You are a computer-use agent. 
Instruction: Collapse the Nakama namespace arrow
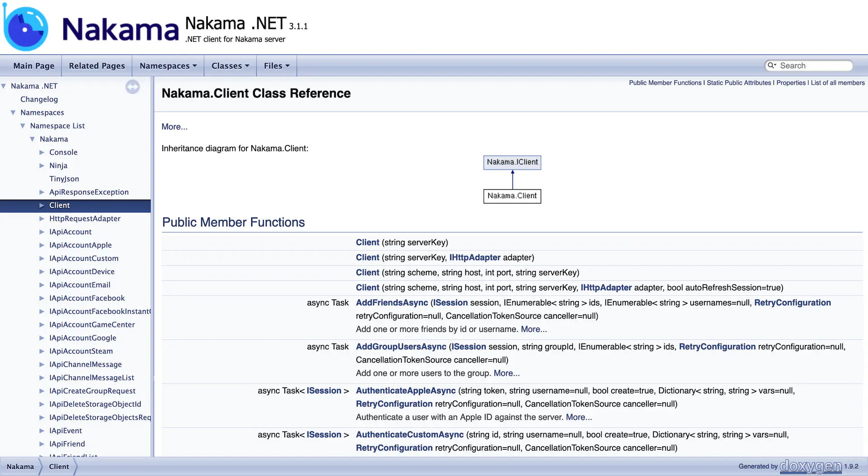(32, 139)
